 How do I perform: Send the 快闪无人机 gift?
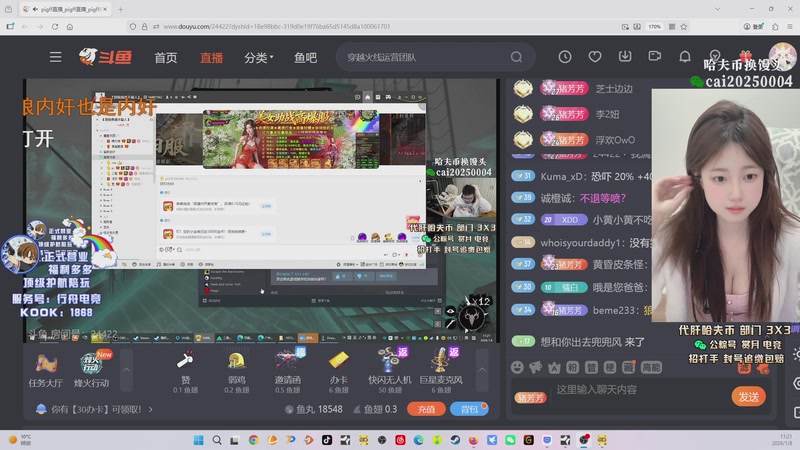pyautogui.click(x=390, y=372)
